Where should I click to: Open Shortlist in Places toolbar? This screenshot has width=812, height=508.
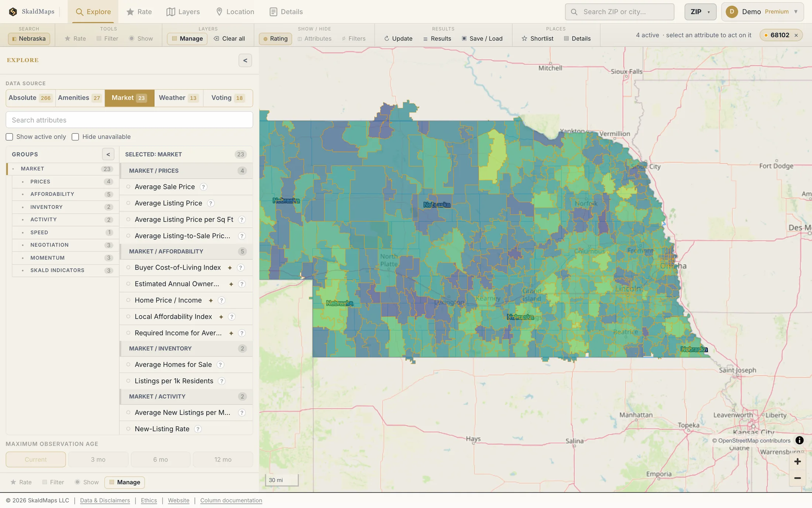[537, 38]
